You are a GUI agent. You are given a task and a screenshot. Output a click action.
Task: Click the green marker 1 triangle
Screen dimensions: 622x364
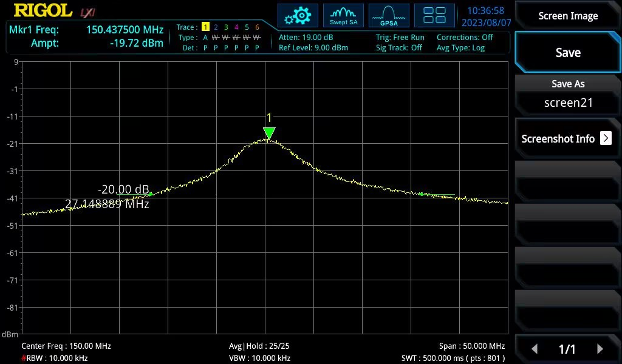(x=269, y=133)
